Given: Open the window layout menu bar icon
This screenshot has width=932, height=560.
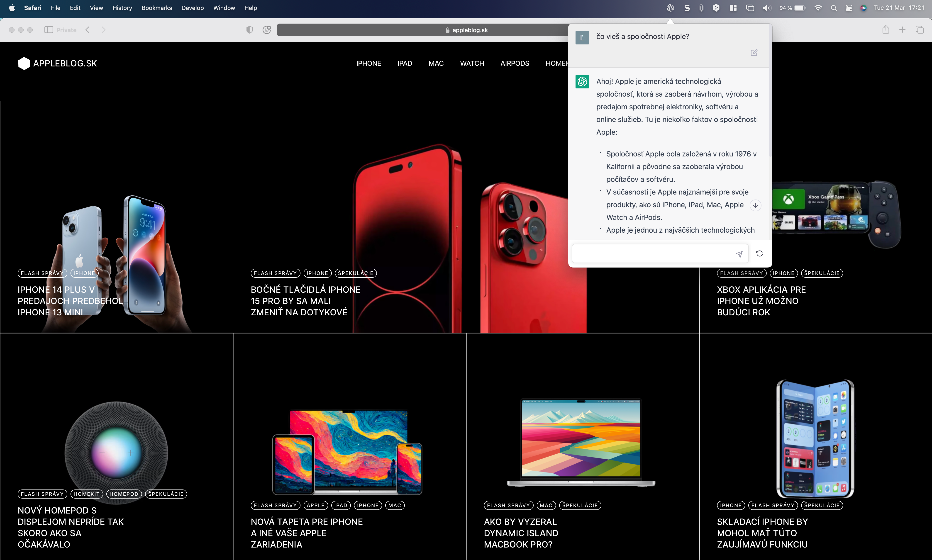Looking at the screenshot, I should click(x=733, y=8).
